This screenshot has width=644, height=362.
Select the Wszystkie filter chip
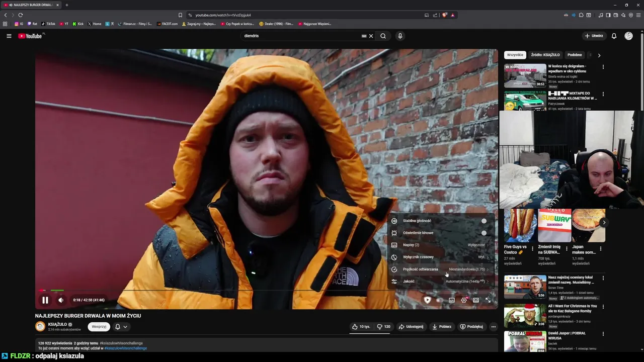tap(515, 55)
